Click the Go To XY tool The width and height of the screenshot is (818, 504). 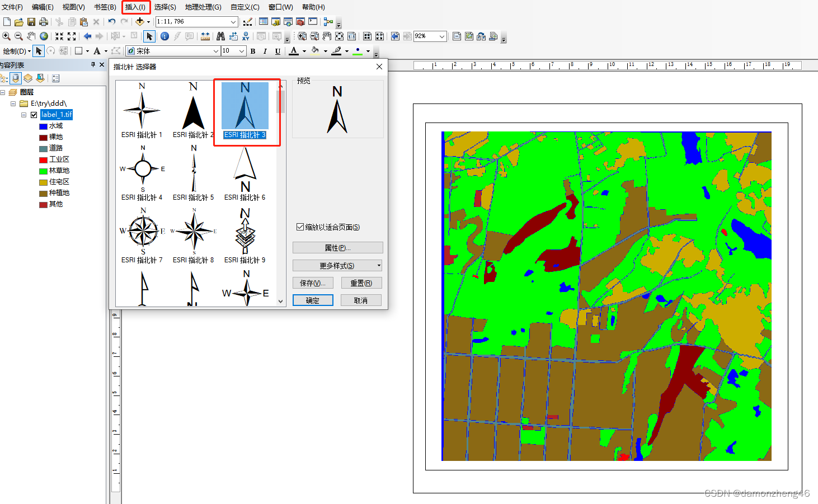point(246,36)
